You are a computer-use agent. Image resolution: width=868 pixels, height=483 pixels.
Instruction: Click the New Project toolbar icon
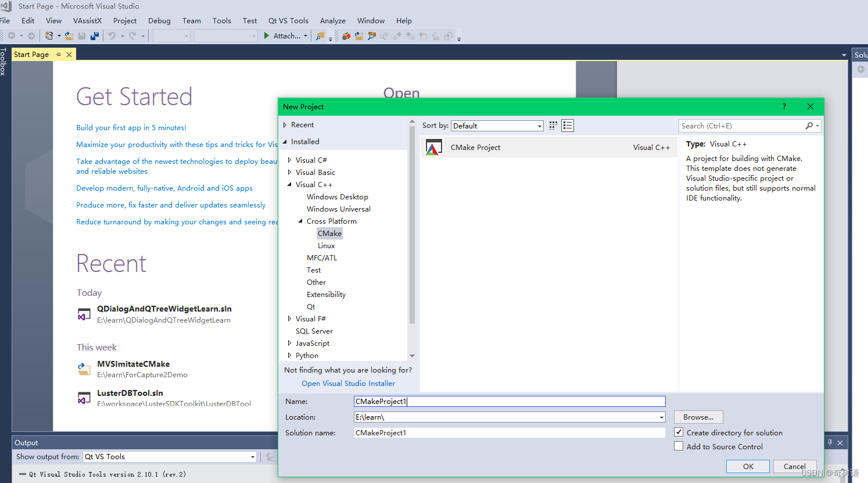click(x=48, y=35)
